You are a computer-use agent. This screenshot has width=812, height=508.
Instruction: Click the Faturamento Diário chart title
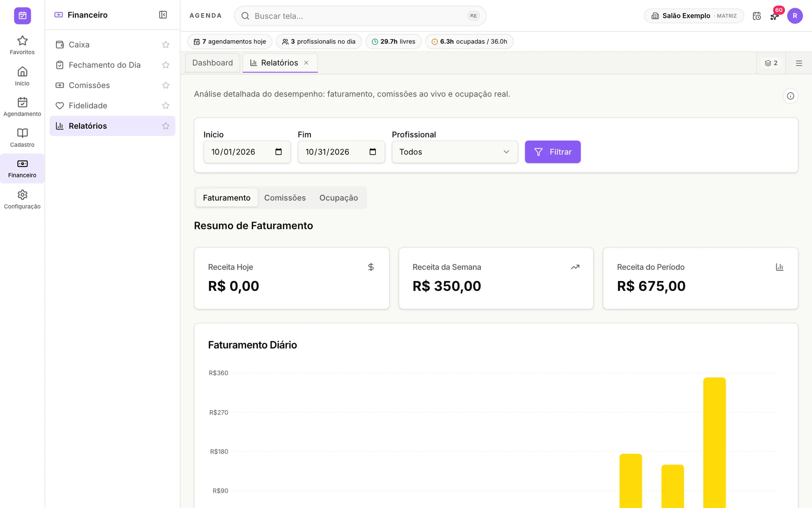252,345
